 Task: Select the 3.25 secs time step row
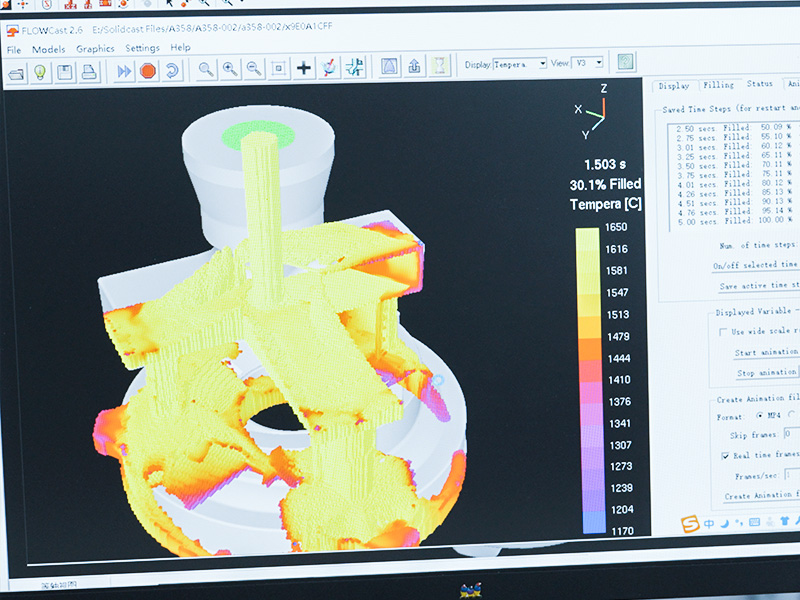734,156
